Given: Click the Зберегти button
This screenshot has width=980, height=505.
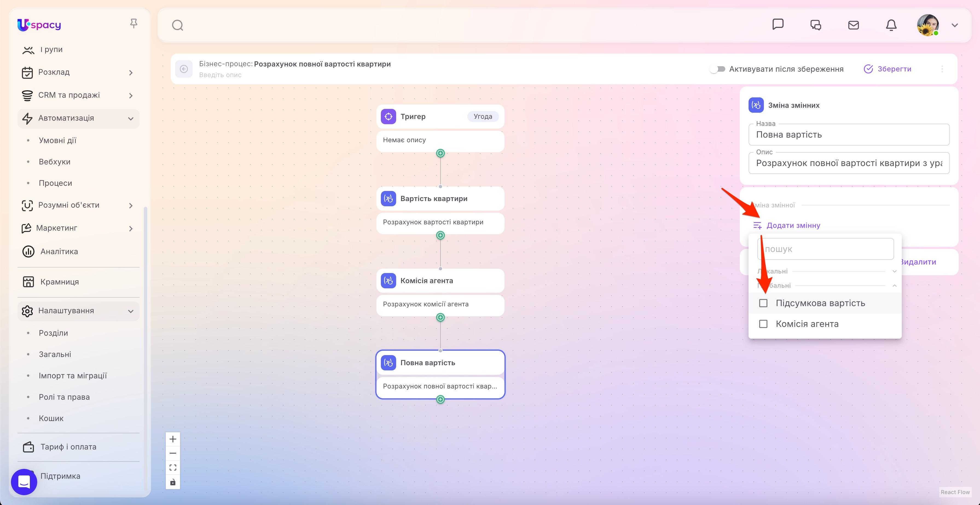Looking at the screenshot, I should pyautogui.click(x=888, y=69).
